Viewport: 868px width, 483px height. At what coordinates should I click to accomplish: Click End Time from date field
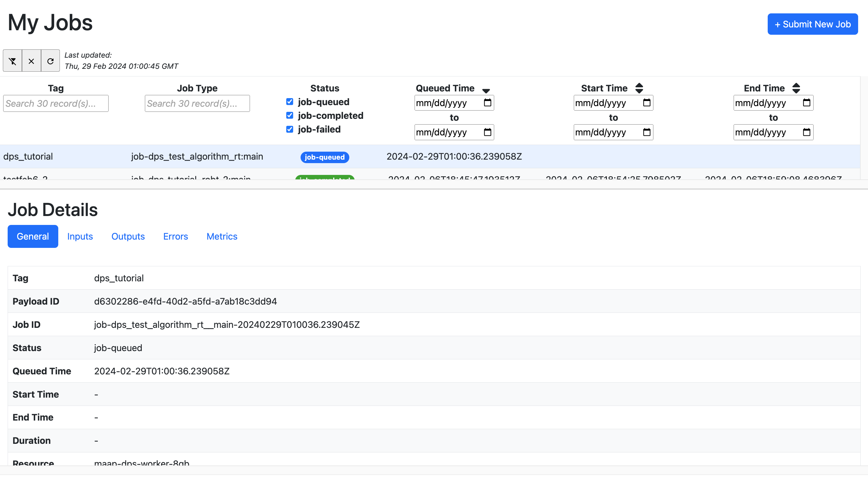coord(773,103)
